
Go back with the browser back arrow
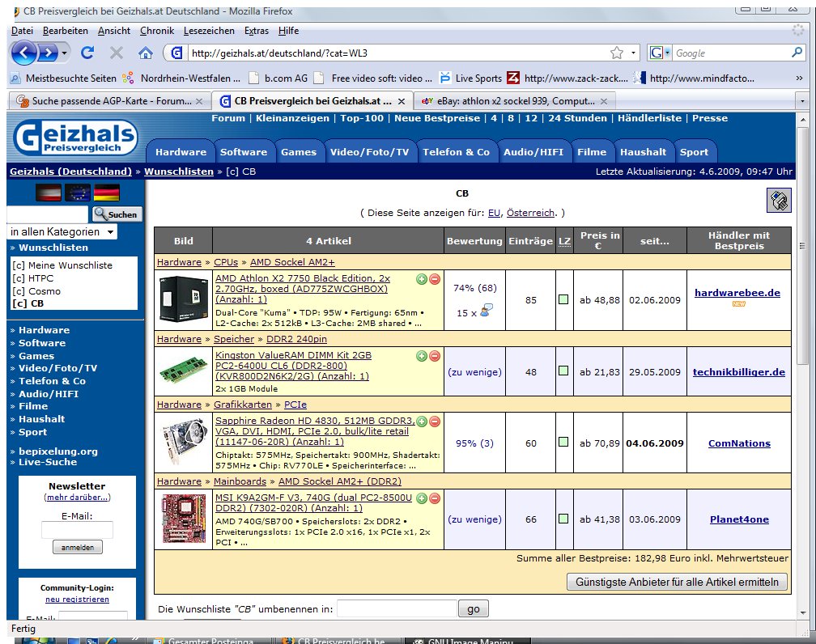23,53
